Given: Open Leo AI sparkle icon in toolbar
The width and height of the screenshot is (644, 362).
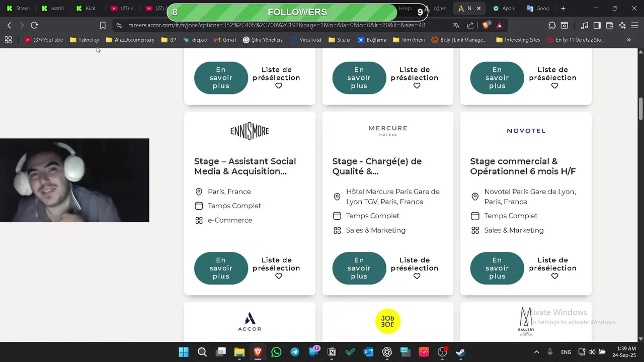Looking at the screenshot, I should pyautogui.click(x=622, y=25).
